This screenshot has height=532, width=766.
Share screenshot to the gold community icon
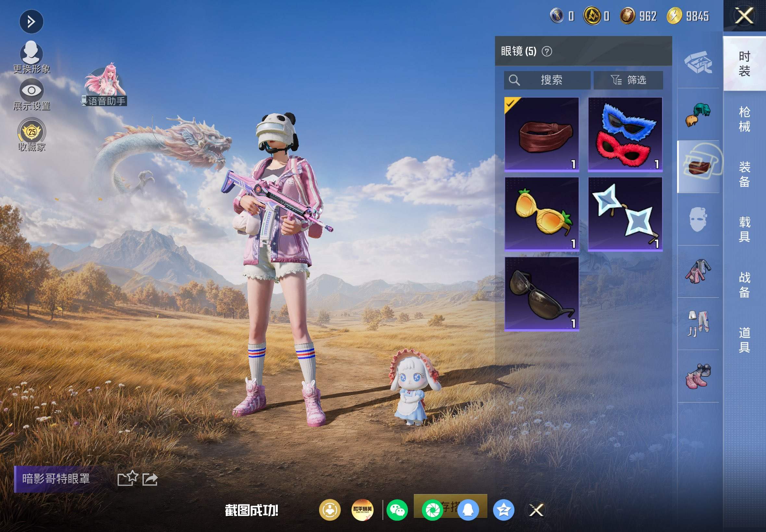[x=330, y=510]
